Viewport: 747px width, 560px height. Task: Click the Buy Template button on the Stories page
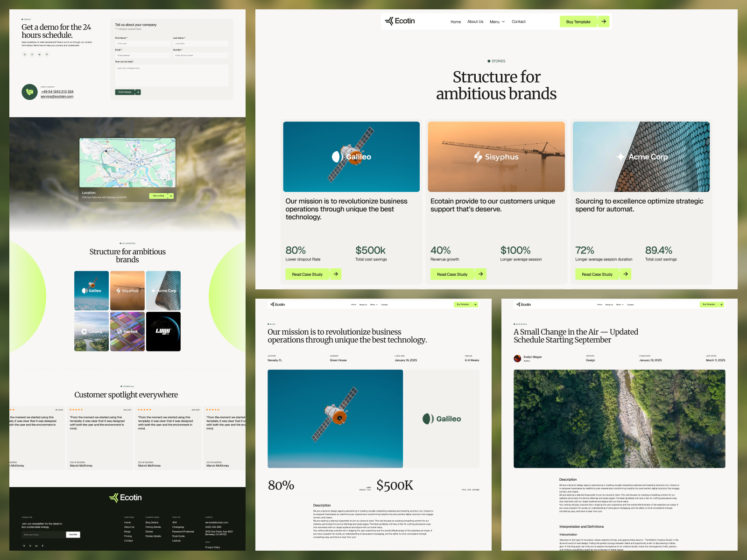[x=578, y=21]
